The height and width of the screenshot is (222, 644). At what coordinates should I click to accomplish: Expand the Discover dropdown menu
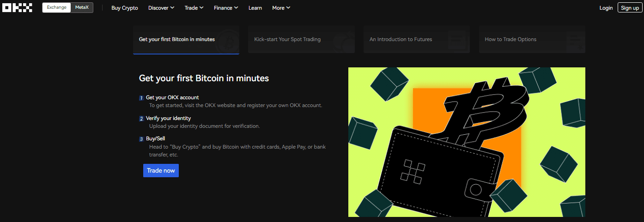pos(161,8)
